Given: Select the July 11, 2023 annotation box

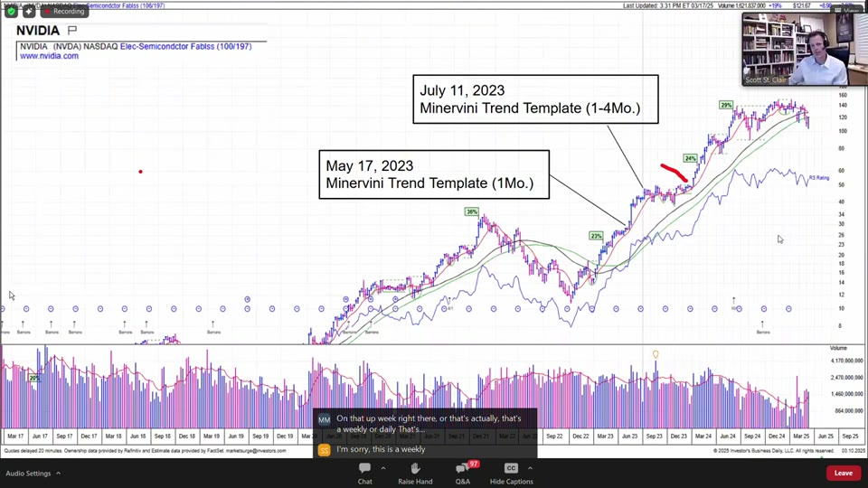Looking at the screenshot, I should click(535, 99).
